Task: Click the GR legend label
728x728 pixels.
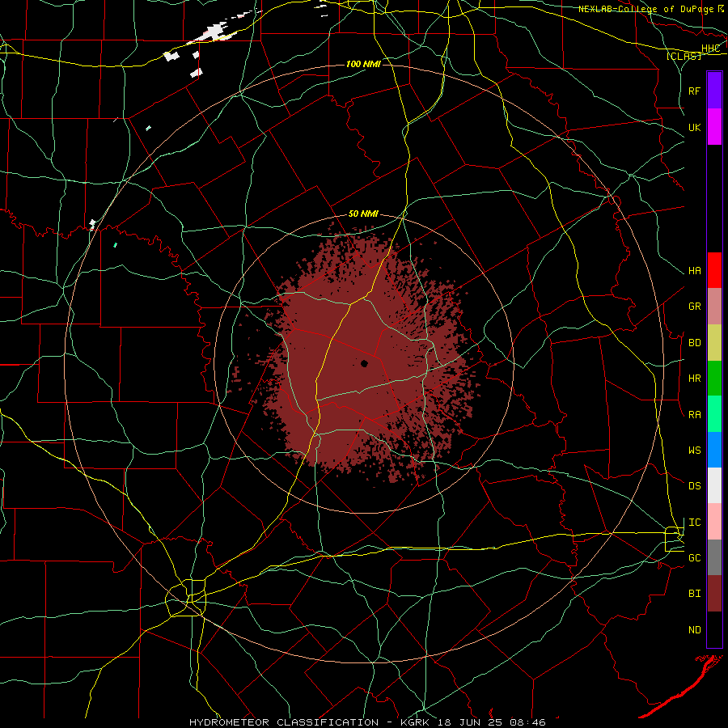Action: coord(694,307)
